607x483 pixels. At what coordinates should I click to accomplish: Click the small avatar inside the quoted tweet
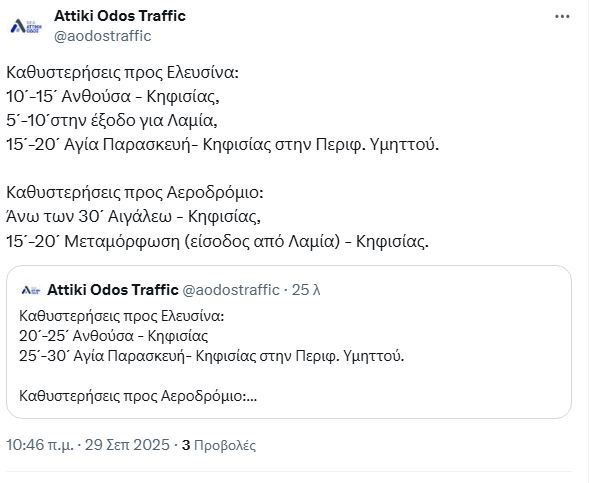click(x=30, y=290)
